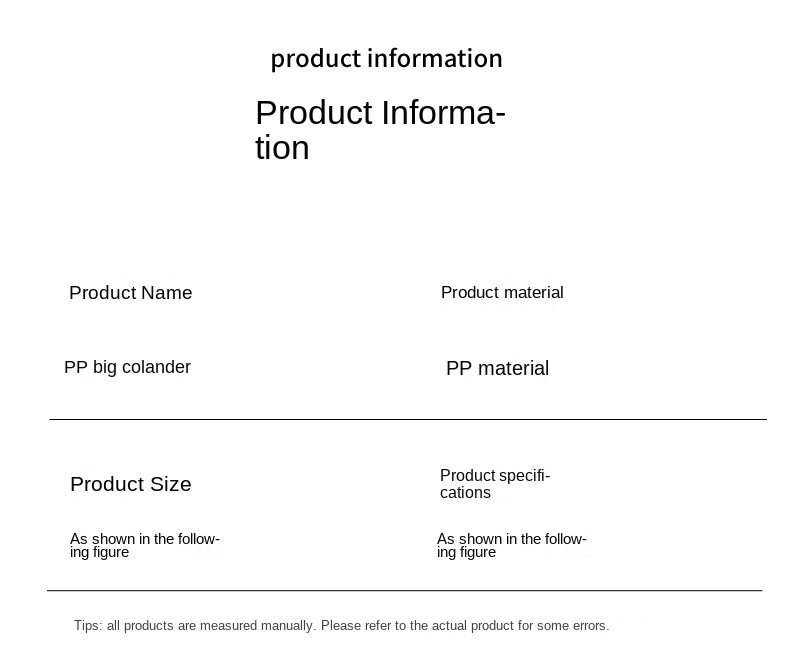Click the "Product specifi-" label line
This screenshot has width=800, height=666.
pos(495,476)
